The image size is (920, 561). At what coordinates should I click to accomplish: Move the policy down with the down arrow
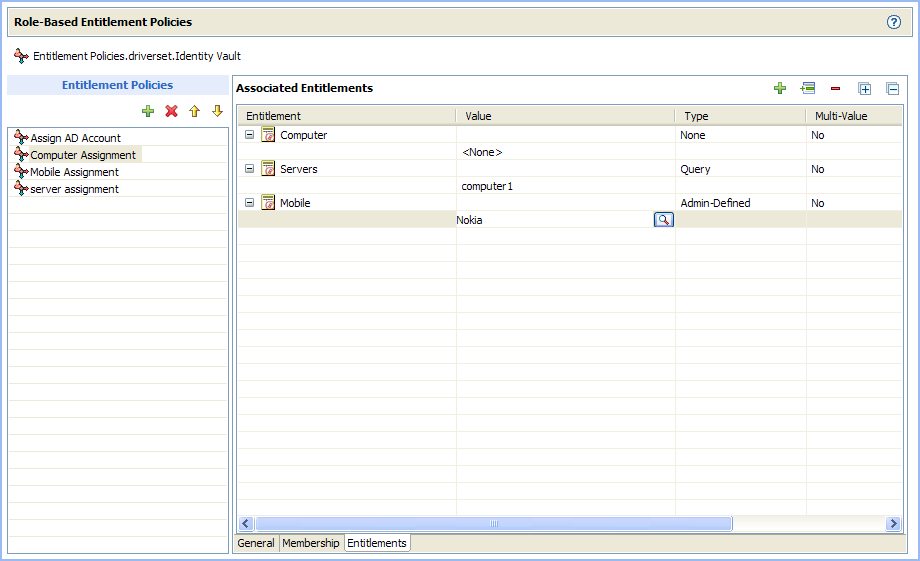216,111
